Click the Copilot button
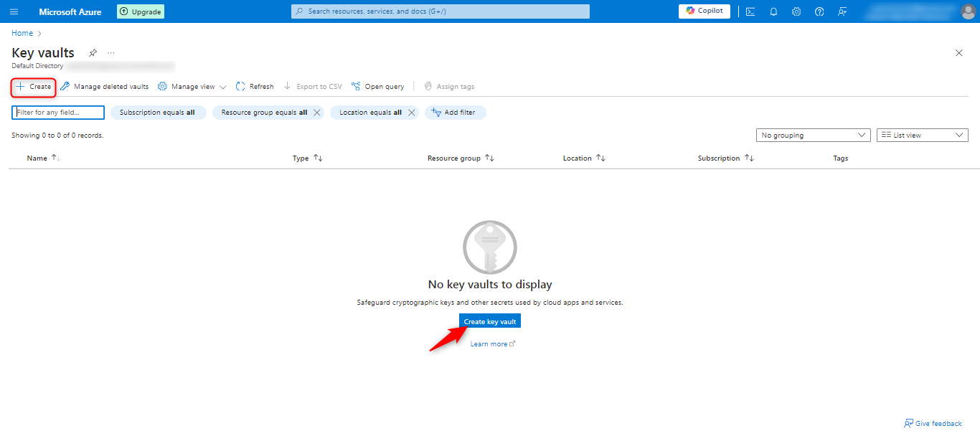Screen dimensions: 980x441 (705, 11)
